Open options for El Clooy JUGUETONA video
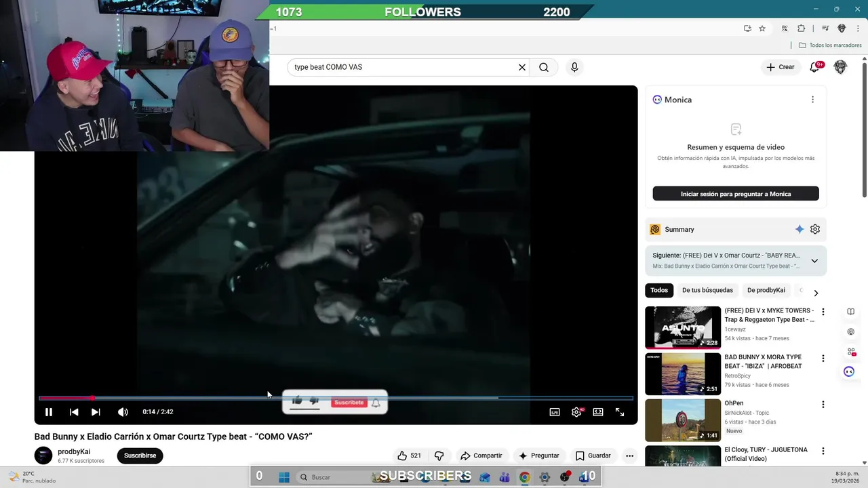The image size is (868, 488). (823, 451)
